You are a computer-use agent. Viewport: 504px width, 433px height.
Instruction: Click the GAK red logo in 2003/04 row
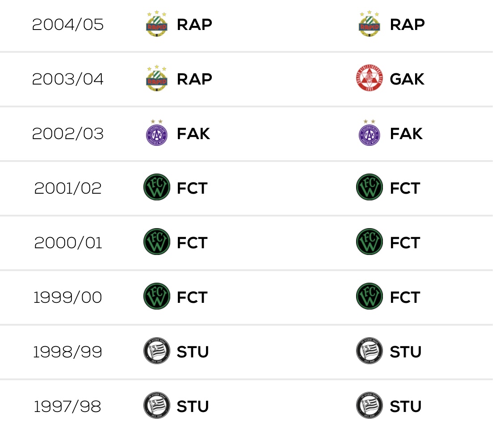pyautogui.click(x=370, y=79)
